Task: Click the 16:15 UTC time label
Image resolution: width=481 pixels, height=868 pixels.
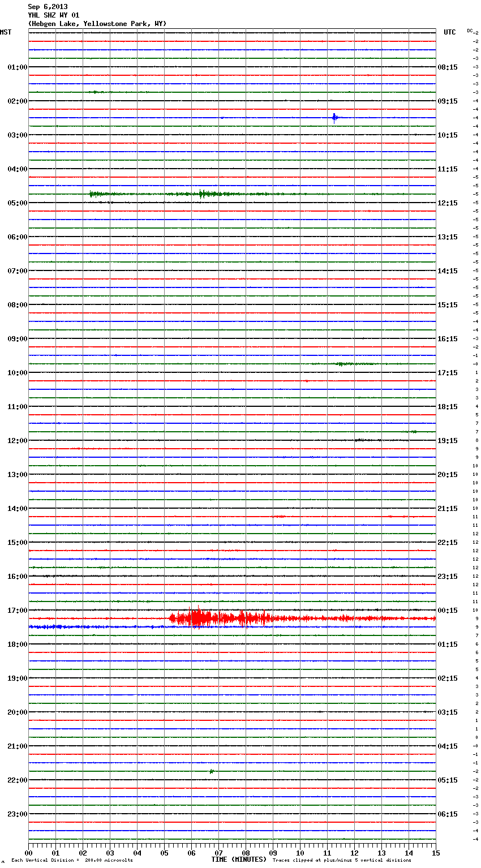Action: tap(448, 339)
